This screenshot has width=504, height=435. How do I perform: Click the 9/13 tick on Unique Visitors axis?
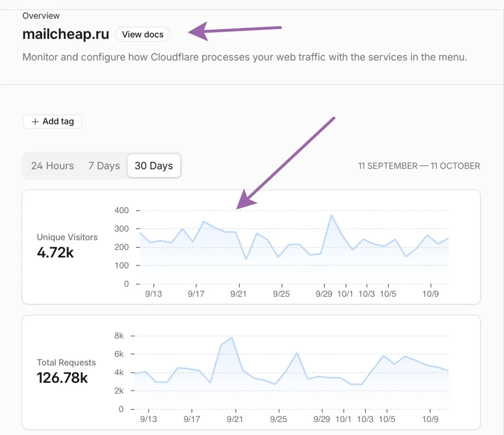pos(154,294)
